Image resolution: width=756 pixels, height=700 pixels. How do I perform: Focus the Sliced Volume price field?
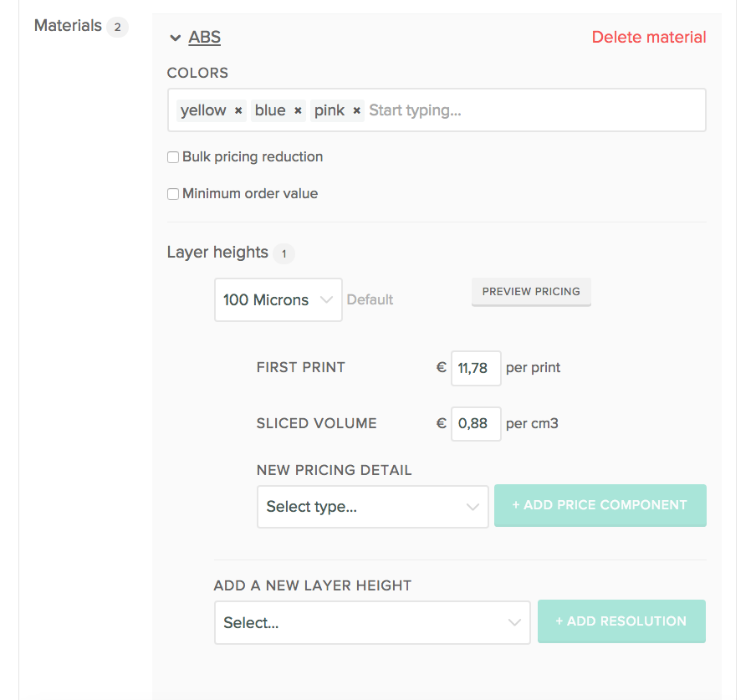[x=476, y=423]
